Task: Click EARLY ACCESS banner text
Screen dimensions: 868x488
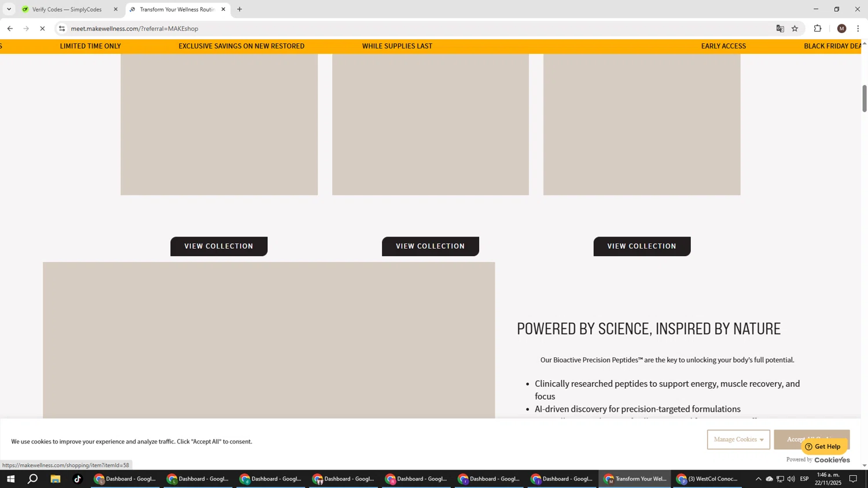Action: point(723,46)
